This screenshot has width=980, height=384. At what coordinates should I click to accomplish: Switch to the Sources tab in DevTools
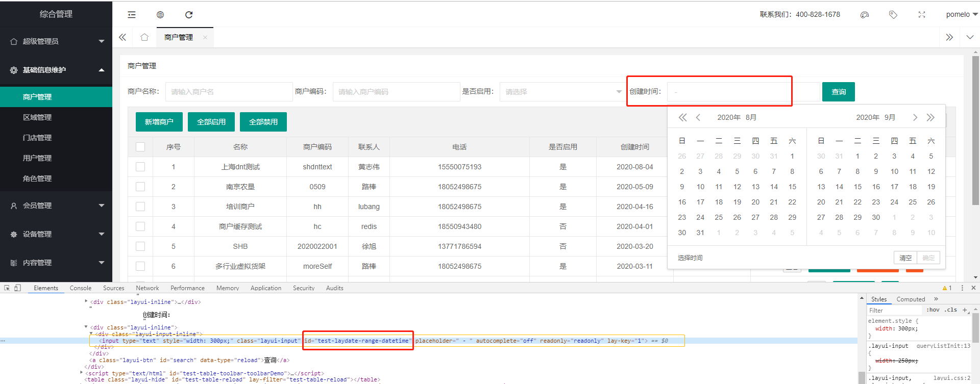(x=114, y=288)
